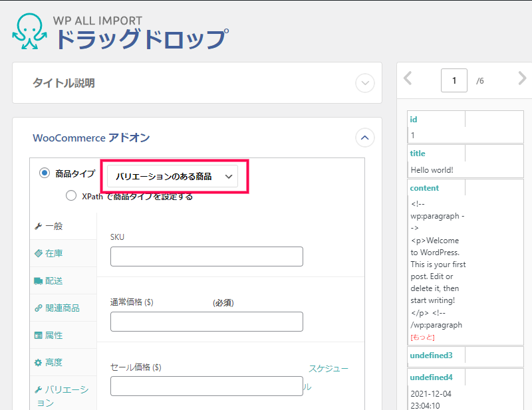
Task: Click the undefined3 field name
Action: click(431, 356)
